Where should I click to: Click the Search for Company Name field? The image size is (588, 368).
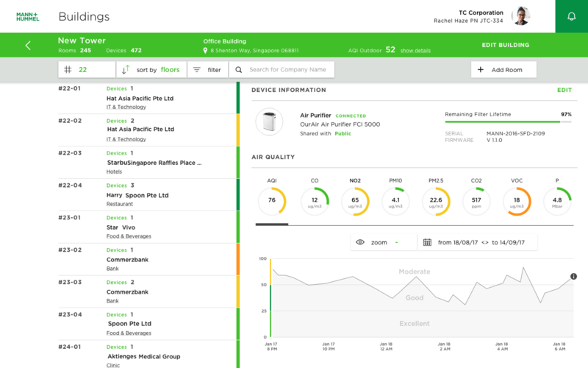(x=282, y=69)
